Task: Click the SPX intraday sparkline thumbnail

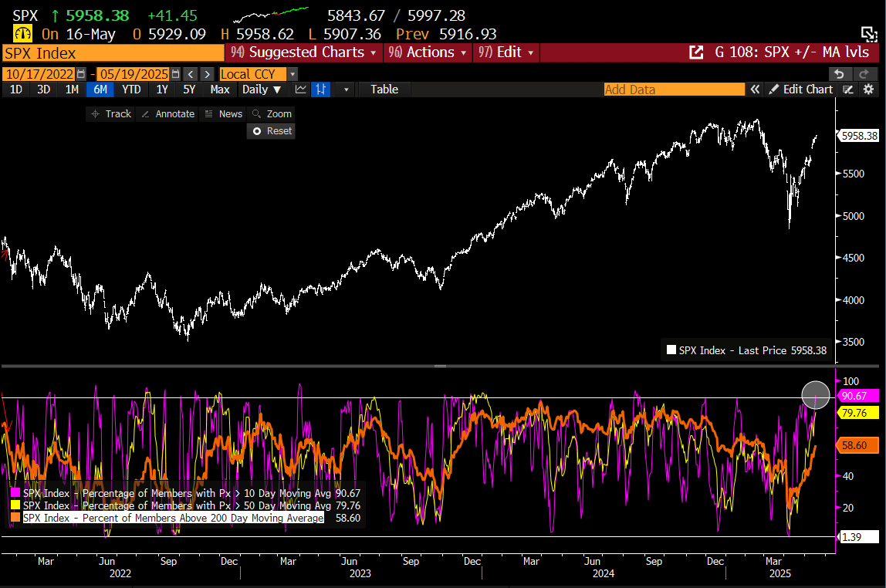Action: tap(271, 15)
